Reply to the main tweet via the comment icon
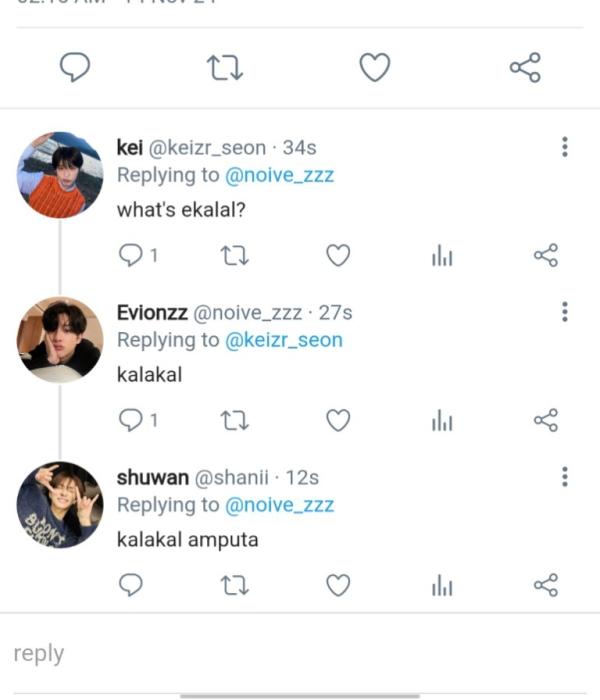This screenshot has width=600, height=700. click(x=76, y=68)
